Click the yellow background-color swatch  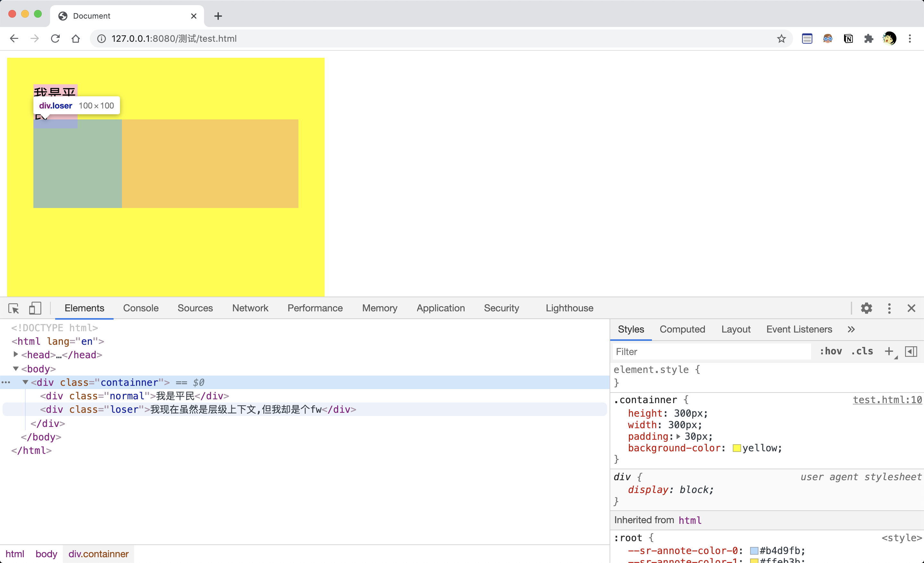point(737,448)
